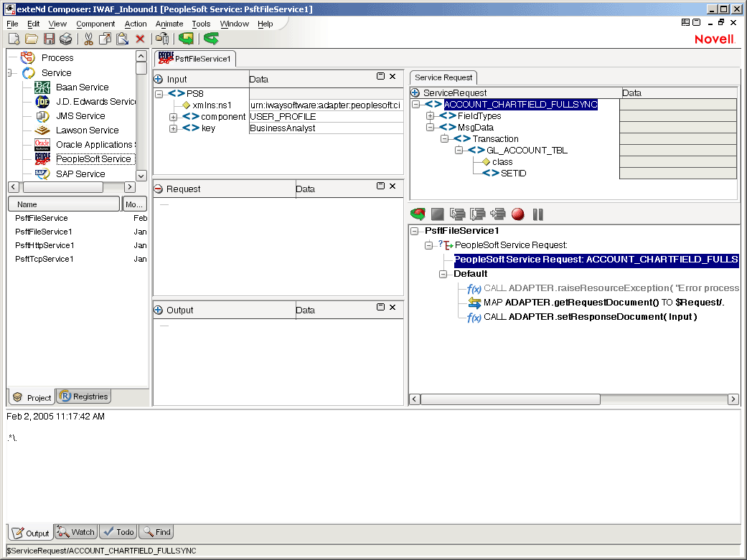The image size is (747, 560).
Task: Select PsftFileService in the list
Action: click(42, 218)
